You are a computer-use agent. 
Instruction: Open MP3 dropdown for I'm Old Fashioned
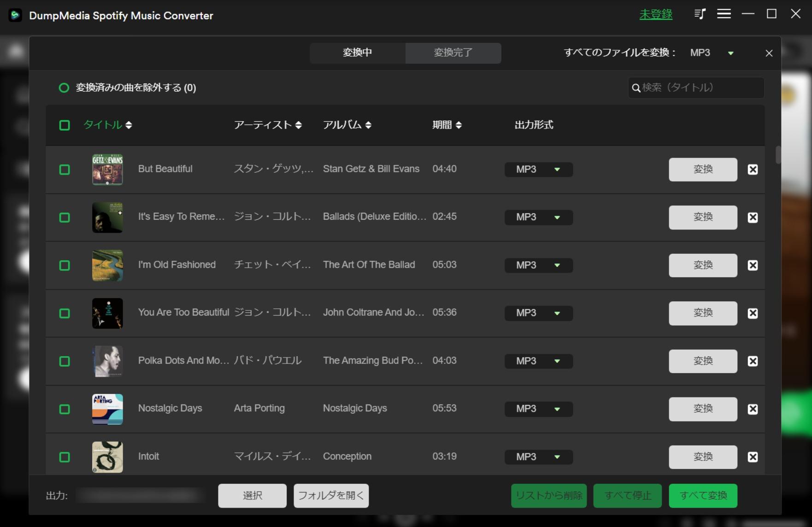(x=539, y=265)
